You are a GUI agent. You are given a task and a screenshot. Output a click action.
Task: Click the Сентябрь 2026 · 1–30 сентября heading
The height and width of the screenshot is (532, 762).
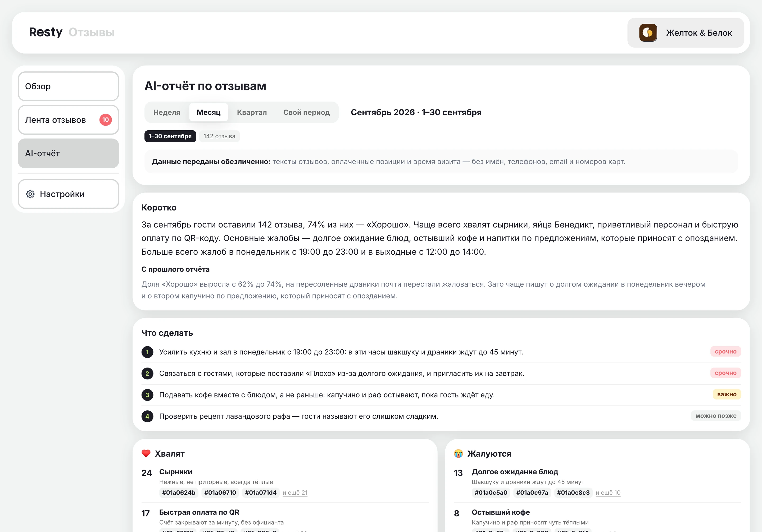pos(416,112)
